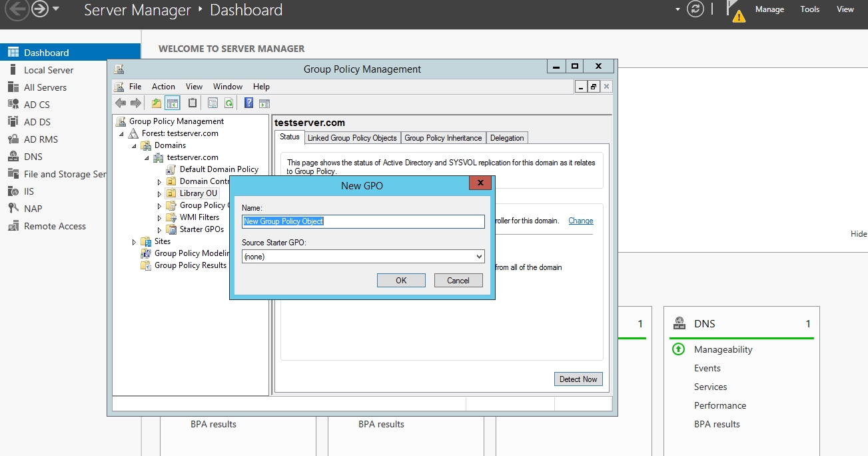Screen dimensions: 868x456
Task: Click OK in the New GPO dialog
Action: [x=401, y=281]
